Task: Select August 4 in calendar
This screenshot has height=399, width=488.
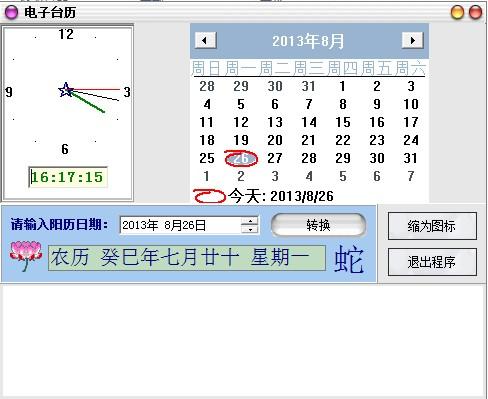Action: [x=207, y=104]
